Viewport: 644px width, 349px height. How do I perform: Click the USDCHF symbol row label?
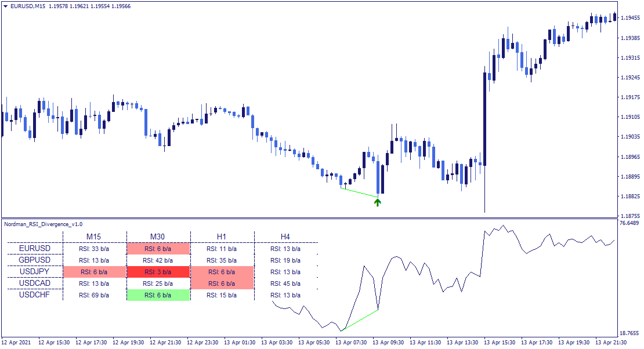tap(35, 295)
